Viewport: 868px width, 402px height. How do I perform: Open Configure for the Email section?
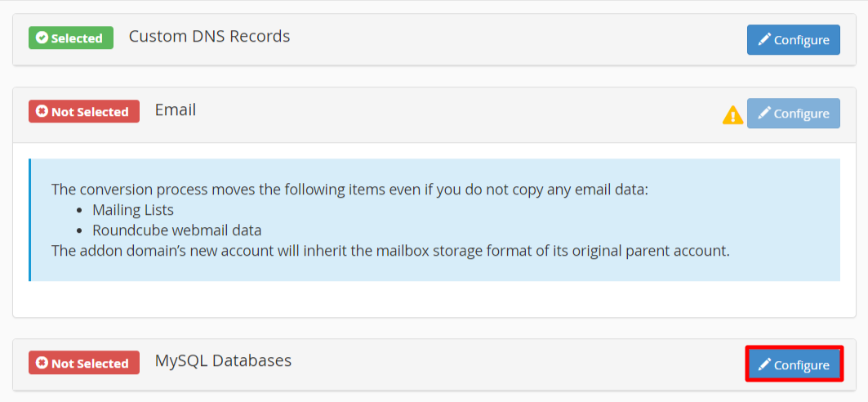click(793, 113)
